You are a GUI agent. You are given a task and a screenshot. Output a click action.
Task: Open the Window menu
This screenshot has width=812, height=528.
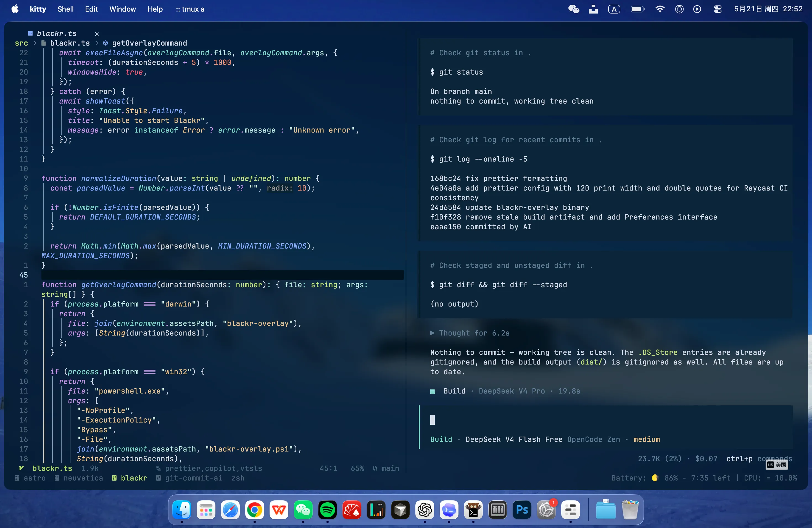[122, 9]
